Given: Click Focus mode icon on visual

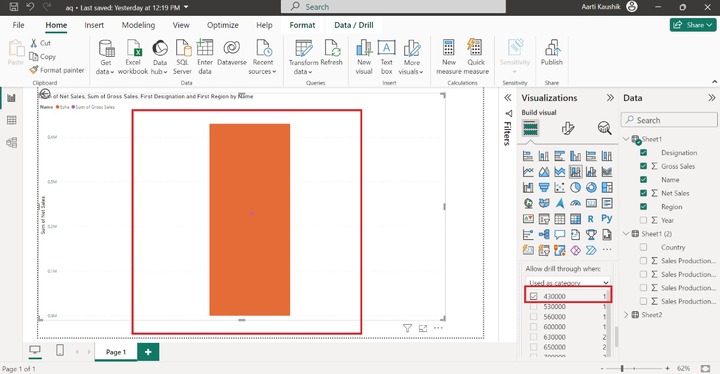Looking at the screenshot, I should 423,328.
